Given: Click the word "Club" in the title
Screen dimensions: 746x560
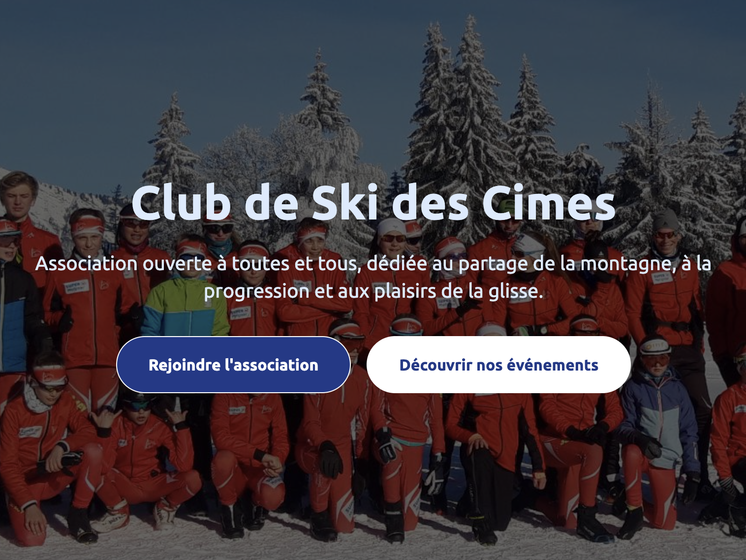Looking at the screenshot, I should [181, 203].
